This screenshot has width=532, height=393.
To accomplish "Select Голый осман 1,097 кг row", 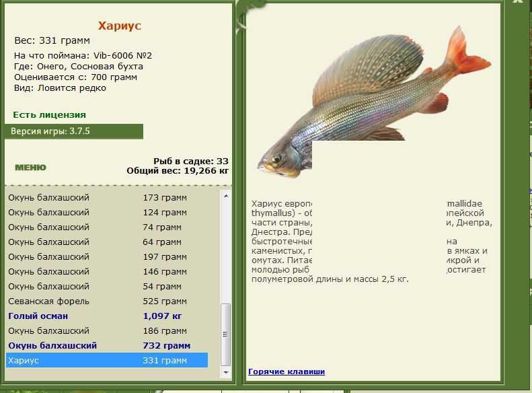I will [107, 316].
